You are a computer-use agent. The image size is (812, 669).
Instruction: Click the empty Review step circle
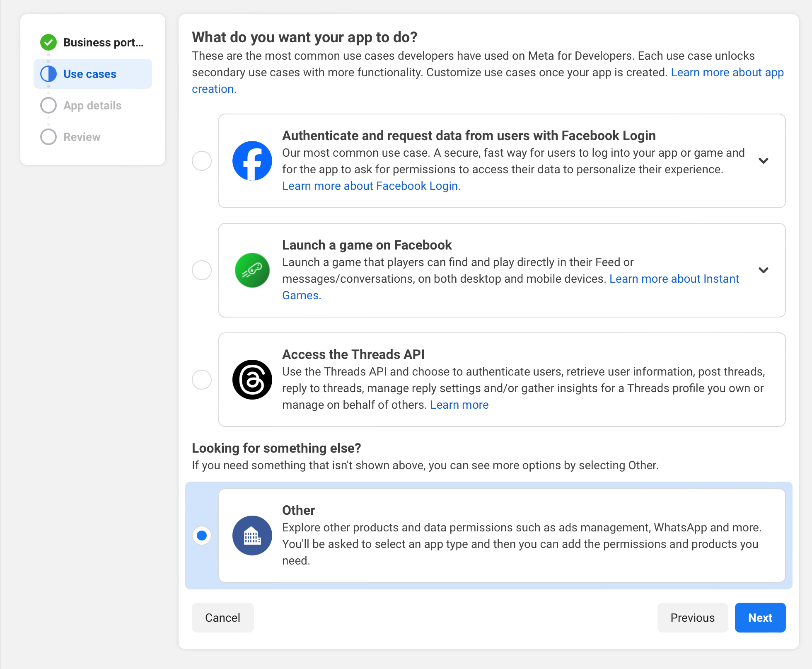48,137
